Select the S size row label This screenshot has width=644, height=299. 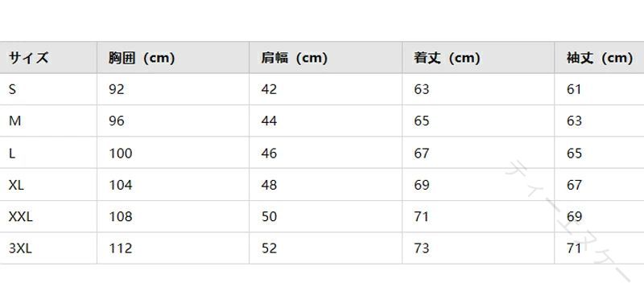point(12,89)
